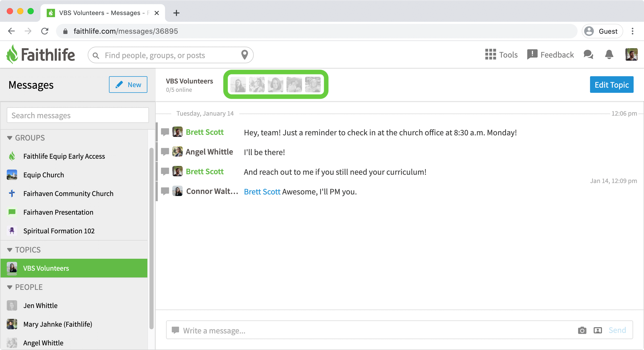Click Brett Scott name on the reminder message
644x350 pixels.
(205, 132)
